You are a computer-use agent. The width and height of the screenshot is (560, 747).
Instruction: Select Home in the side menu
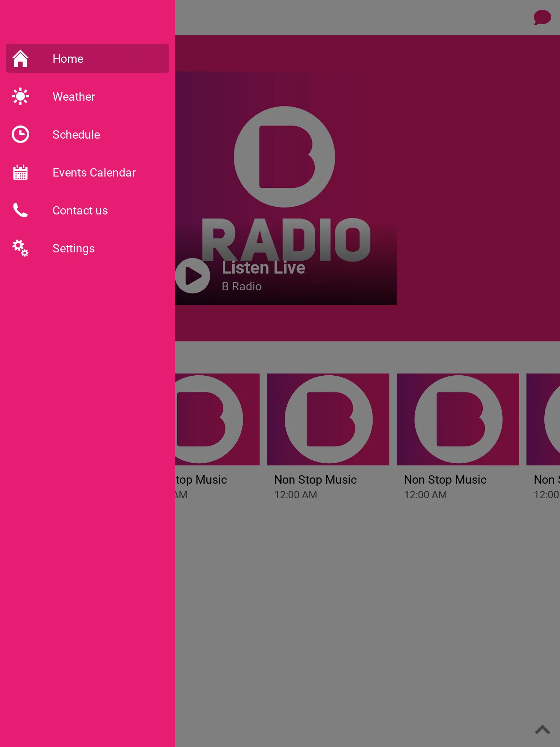point(87,59)
